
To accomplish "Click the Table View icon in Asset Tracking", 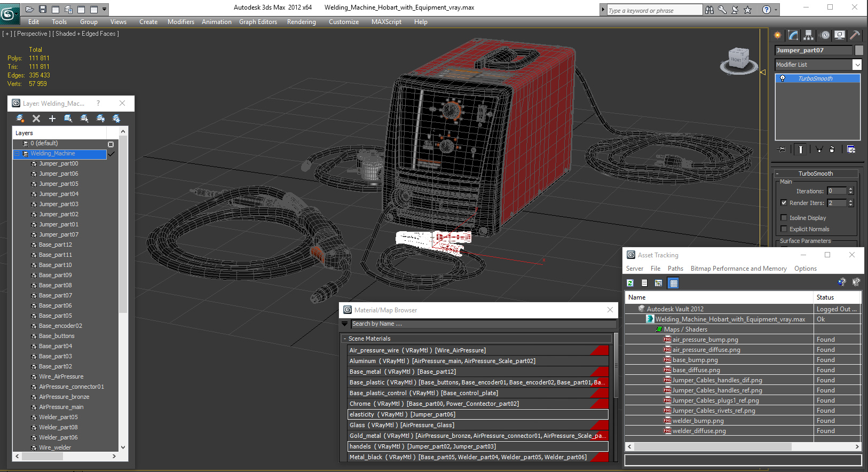I will click(674, 283).
